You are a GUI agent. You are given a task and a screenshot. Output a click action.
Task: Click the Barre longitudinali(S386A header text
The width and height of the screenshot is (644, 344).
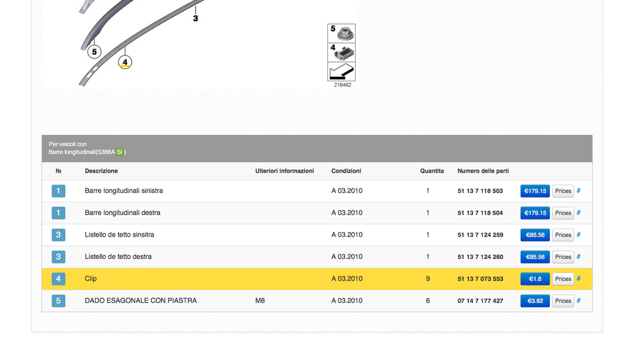click(82, 152)
